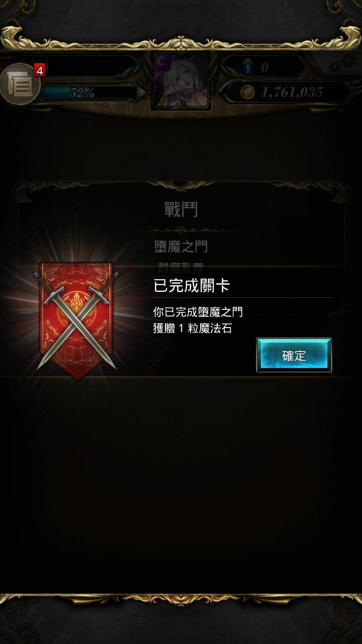This screenshot has width=362, height=644.
Task: Tap the 獲贈 1 粒魔法石 reward text
Action: pos(193,328)
